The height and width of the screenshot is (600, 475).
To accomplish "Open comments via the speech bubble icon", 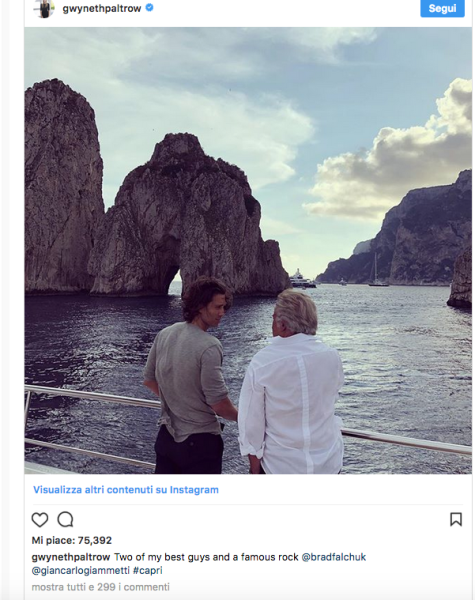I will (x=65, y=520).
